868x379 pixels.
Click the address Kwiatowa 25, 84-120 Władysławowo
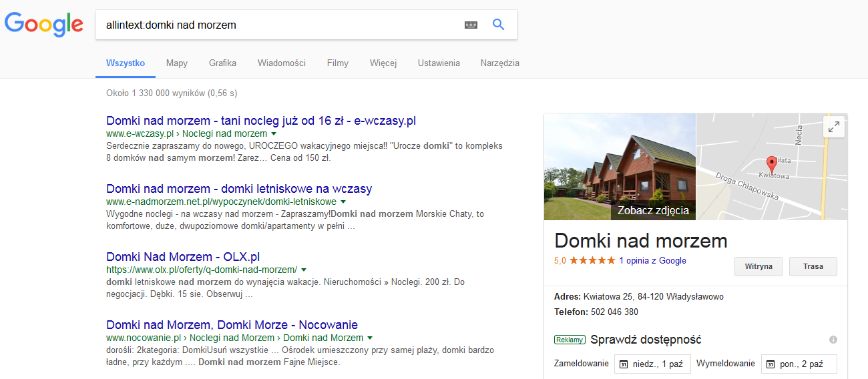654,297
